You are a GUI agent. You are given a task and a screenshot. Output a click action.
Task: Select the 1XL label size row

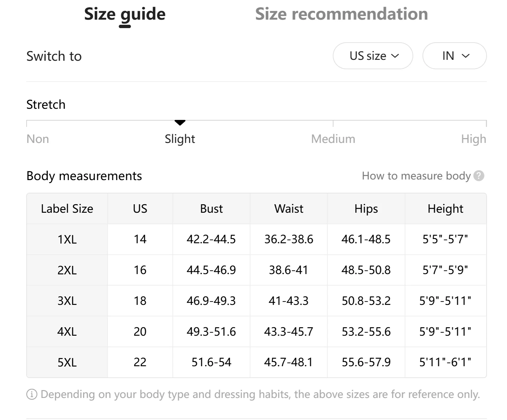[x=67, y=239]
